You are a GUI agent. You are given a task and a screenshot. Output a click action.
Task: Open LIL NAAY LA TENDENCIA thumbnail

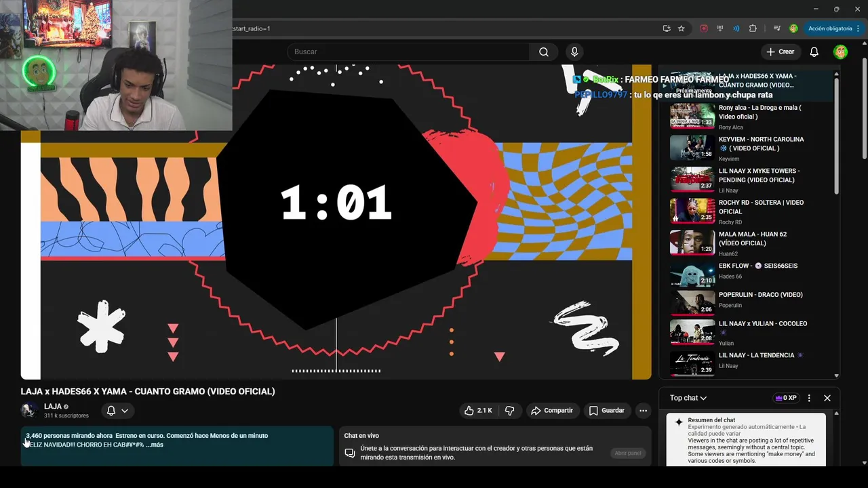692,363
